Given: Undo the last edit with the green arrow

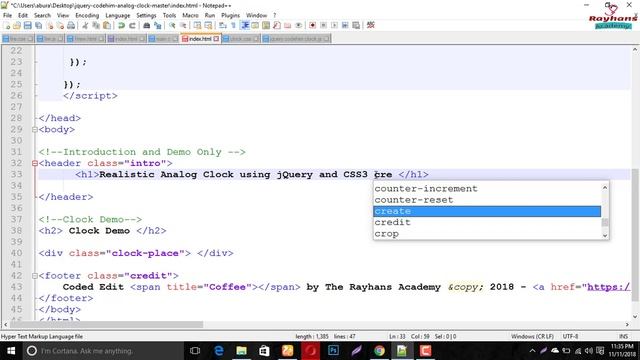Looking at the screenshot, I should click(x=121, y=25).
